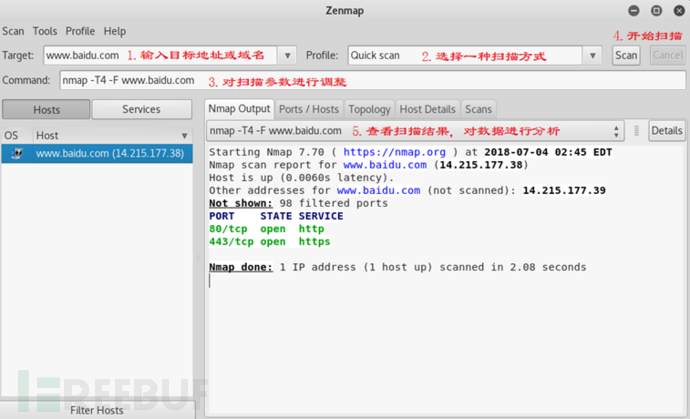Click the 80/tcp open http line
This screenshot has height=419, width=690.
267,229
